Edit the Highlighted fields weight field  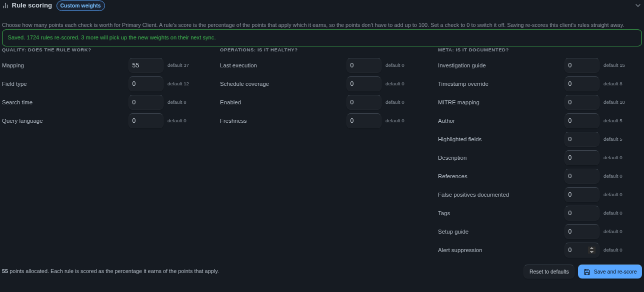click(582, 139)
